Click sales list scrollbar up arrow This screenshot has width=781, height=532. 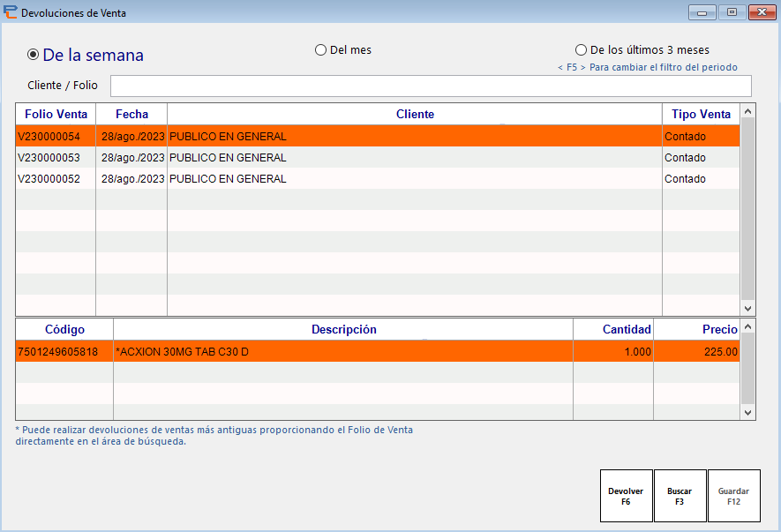click(x=747, y=111)
